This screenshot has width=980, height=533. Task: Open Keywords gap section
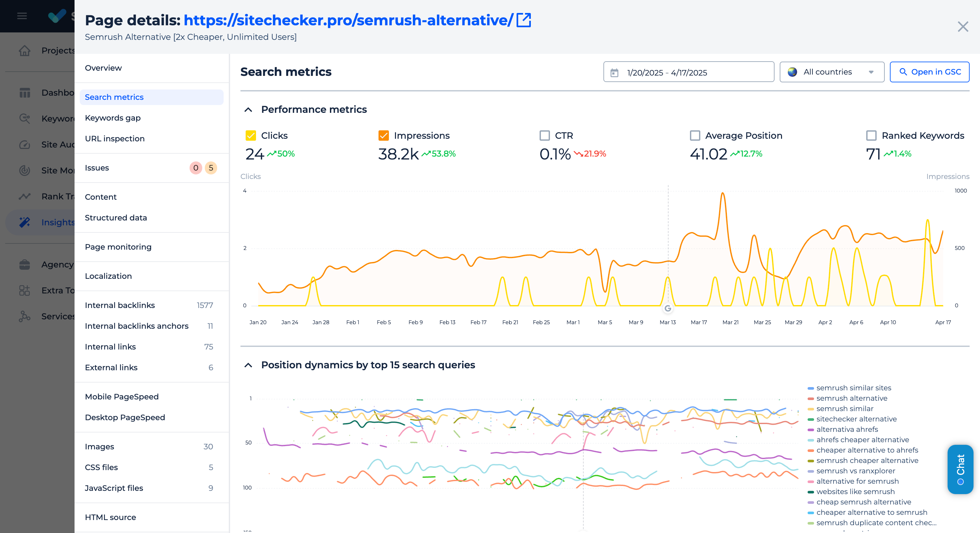[112, 118]
